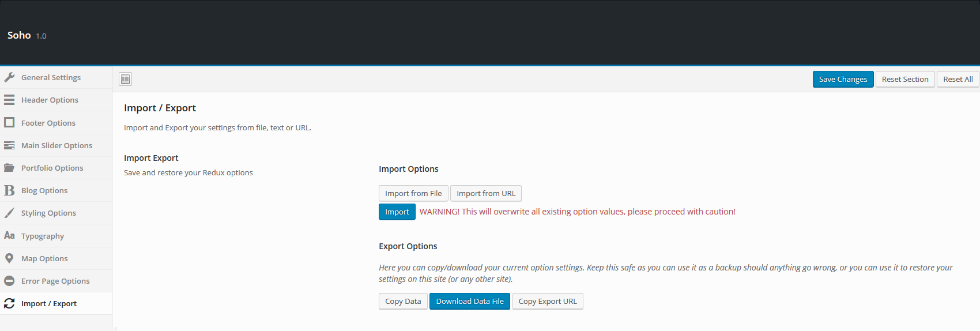Click the Typography Aa icon
Viewport: 980px width, 331px height.
(x=9, y=235)
